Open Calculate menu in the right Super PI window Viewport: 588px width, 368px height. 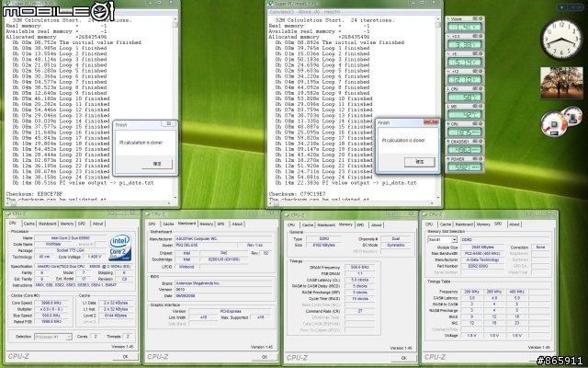click(281, 12)
